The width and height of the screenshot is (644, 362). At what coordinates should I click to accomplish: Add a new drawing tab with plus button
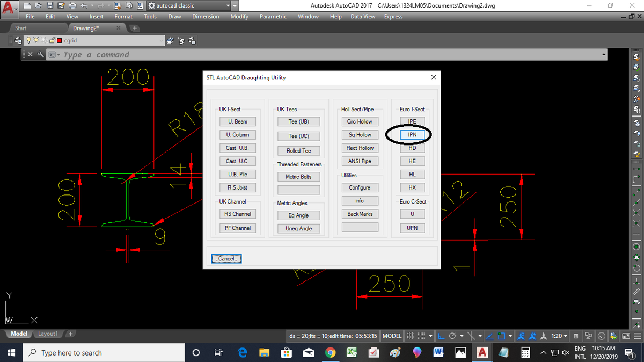pyautogui.click(x=134, y=28)
